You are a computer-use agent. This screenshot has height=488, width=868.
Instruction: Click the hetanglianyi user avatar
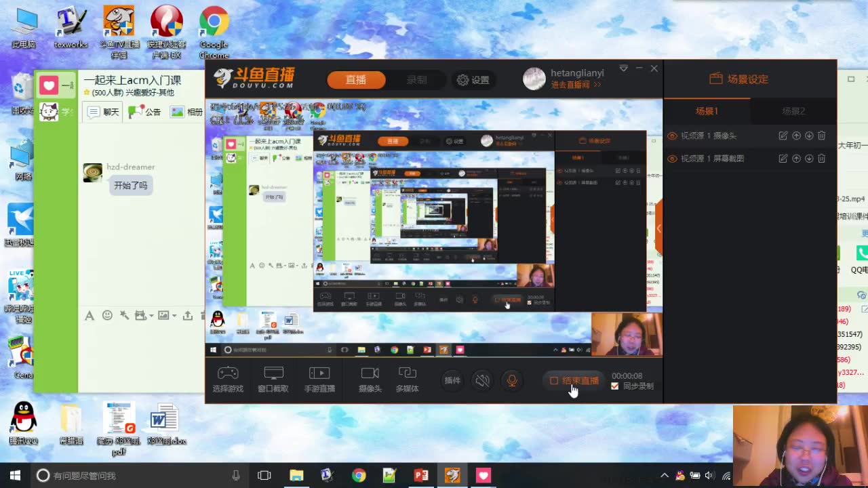534,79
